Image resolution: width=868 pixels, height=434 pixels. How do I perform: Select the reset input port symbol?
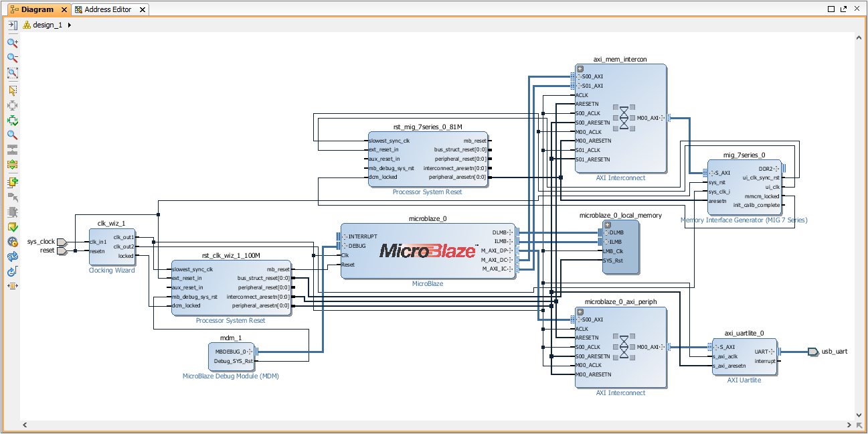pyautogui.click(x=62, y=251)
